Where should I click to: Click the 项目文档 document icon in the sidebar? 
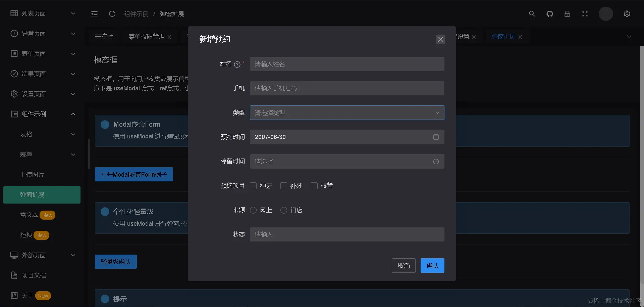(x=14, y=275)
